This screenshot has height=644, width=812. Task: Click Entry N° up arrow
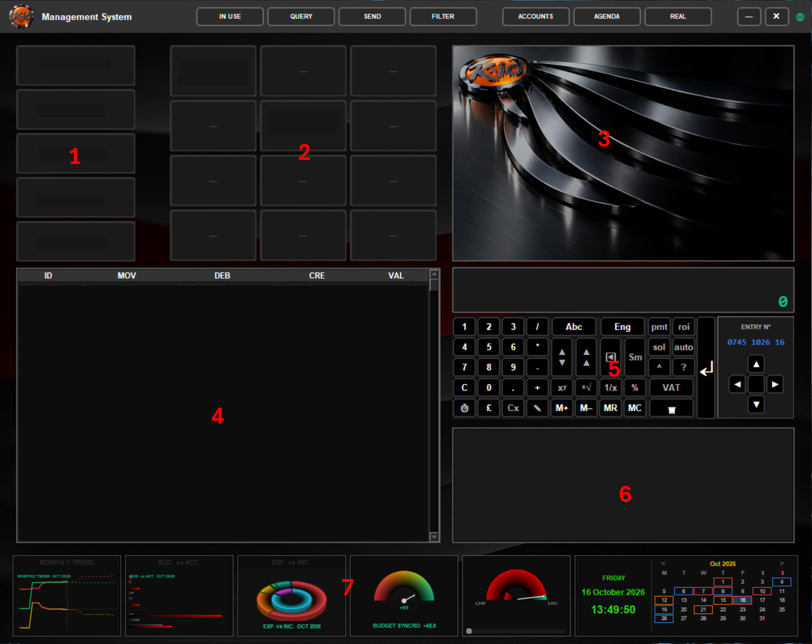[x=756, y=364]
